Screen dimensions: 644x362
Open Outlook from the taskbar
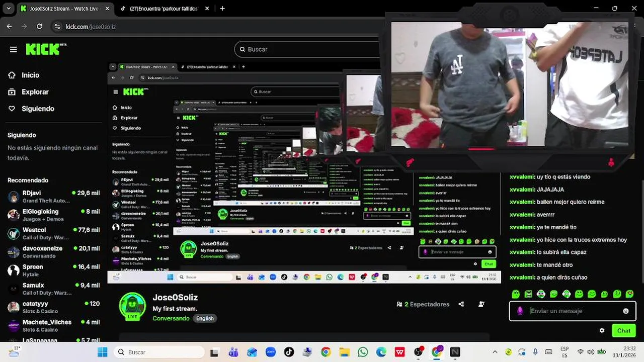tap(252, 352)
